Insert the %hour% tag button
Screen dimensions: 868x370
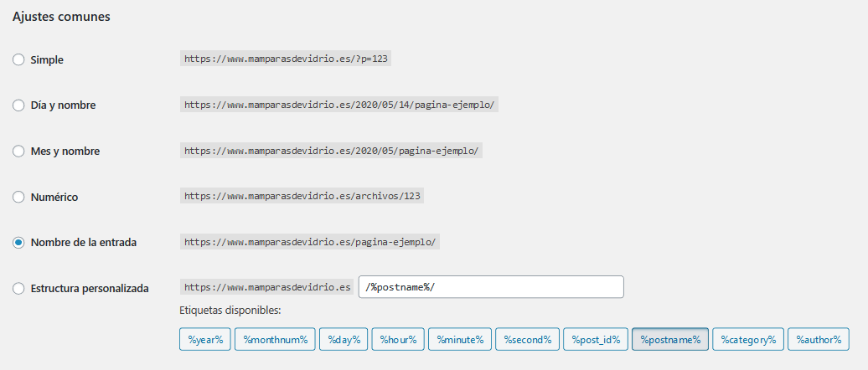coord(398,339)
